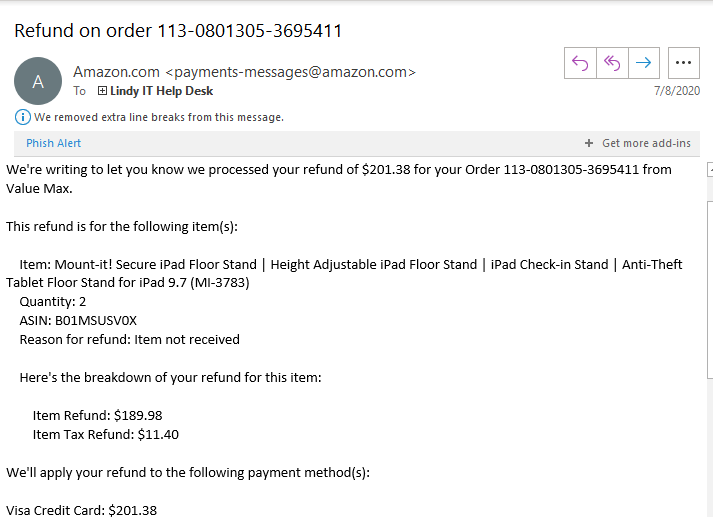Click the info icon beside line breaks notice
Image resolution: width=713 pixels, height=517 pixels.
23,117
